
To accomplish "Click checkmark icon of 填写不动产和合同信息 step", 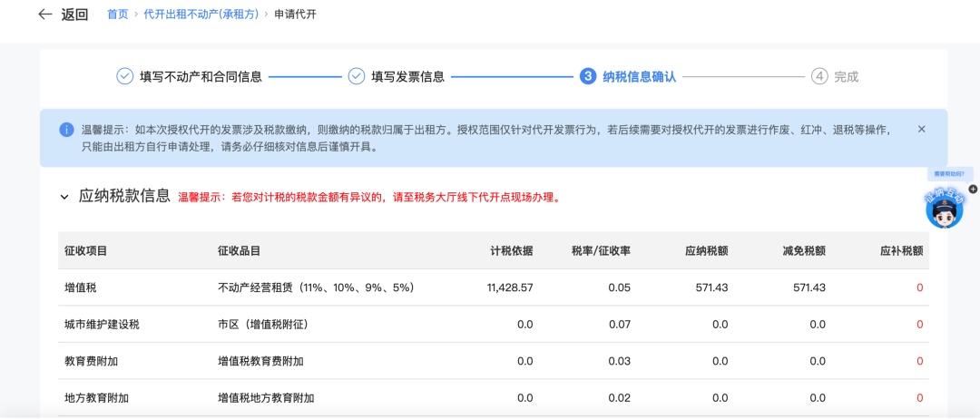I will point(125,76).
